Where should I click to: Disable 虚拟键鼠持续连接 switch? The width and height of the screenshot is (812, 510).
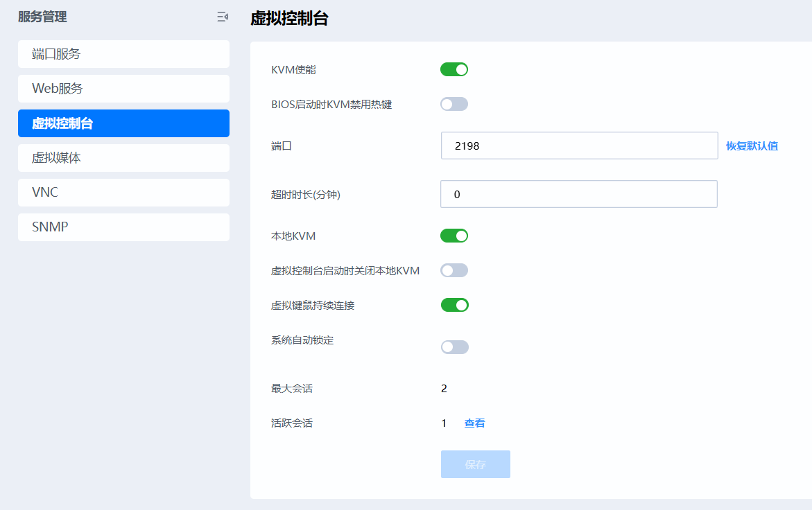click(454, 305)
